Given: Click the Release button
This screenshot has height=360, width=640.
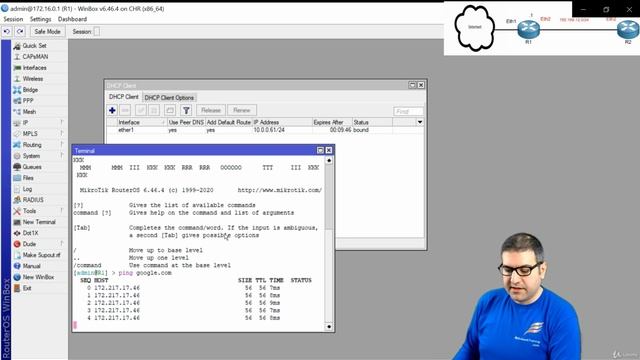Looking at the screenshot, I should (x=211, y=110).
